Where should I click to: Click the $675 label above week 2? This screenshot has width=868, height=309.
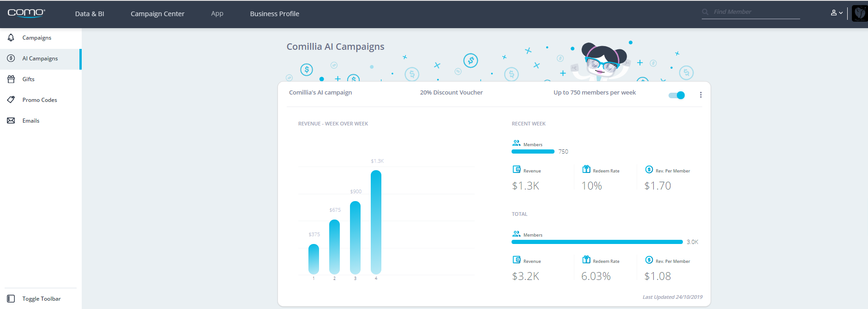[335, 210]
